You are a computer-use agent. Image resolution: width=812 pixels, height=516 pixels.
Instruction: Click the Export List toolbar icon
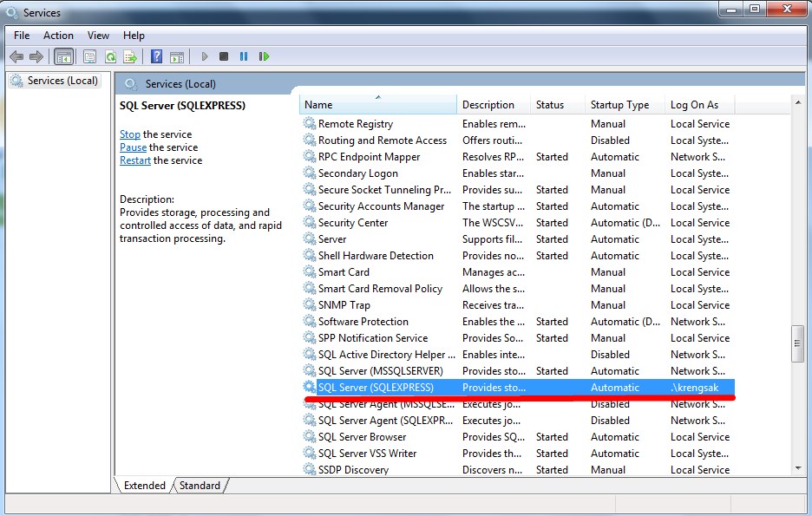pos(130,56)
